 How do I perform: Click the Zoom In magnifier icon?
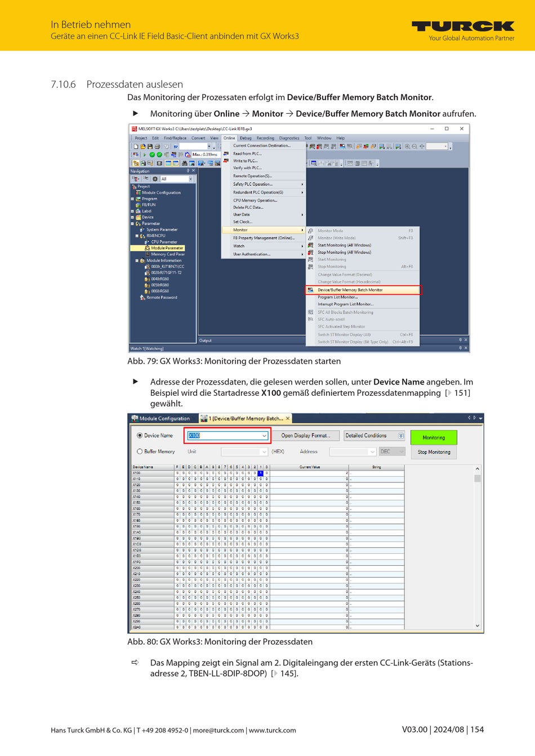pyautogui.click(x=407, y=146)
